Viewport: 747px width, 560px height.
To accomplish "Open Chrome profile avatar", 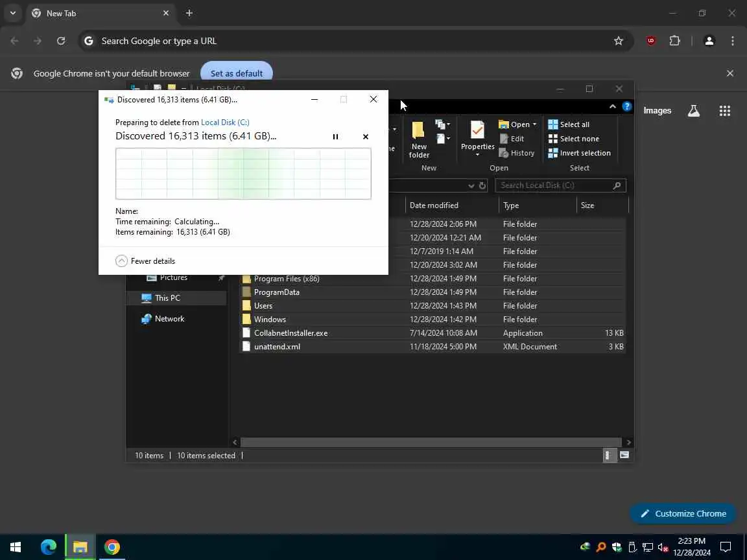I will pyautogui.click(x=709, y=41).
